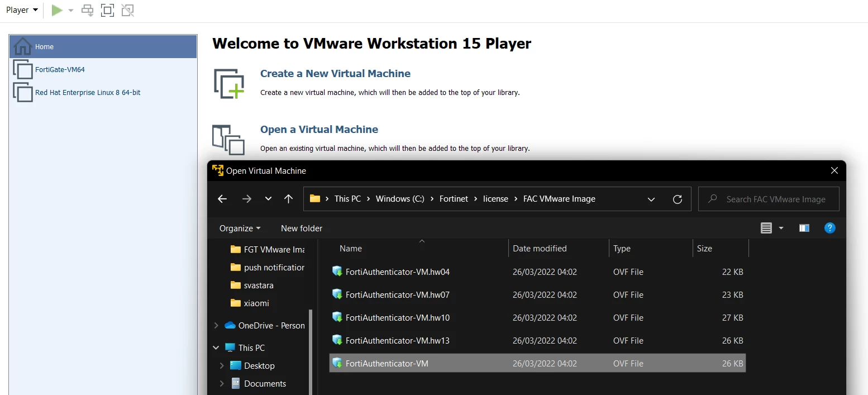
Task: Click Send Ctrl+Alt+Del toolbar icon
Action: [x=88, y=10]
